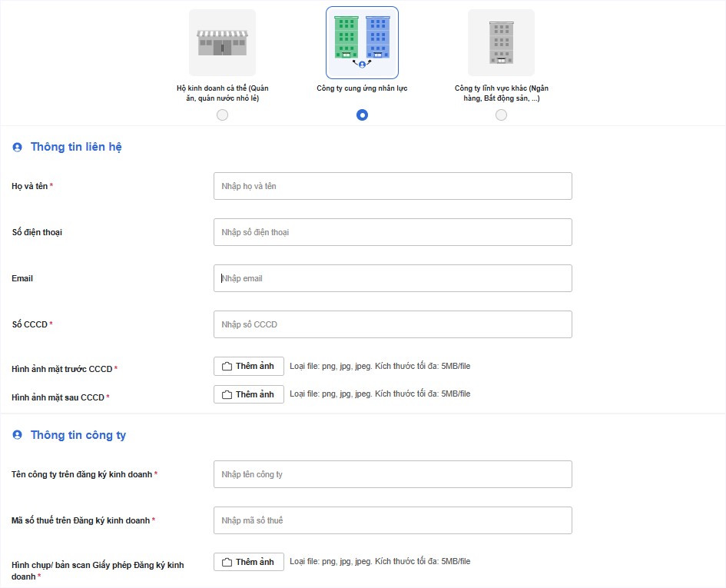Select the Hộ kinh doanh cá thể storefront image

(x=222, y=42)
